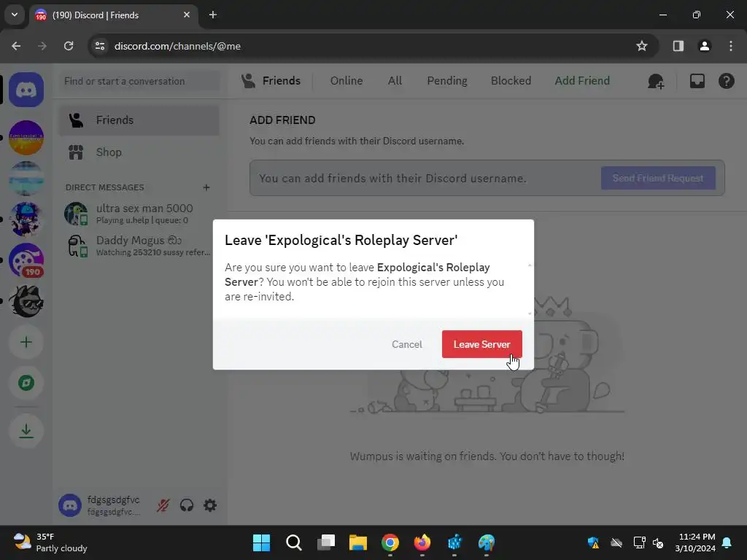
Task: Open the Inbox icon
Action: click(697, 81)
